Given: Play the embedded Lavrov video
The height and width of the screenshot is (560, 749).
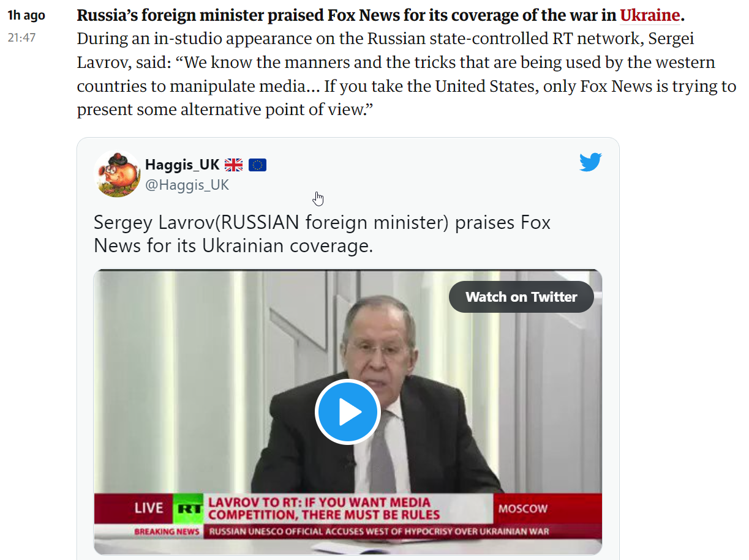Looking at the screenshot, I should 348,412.
